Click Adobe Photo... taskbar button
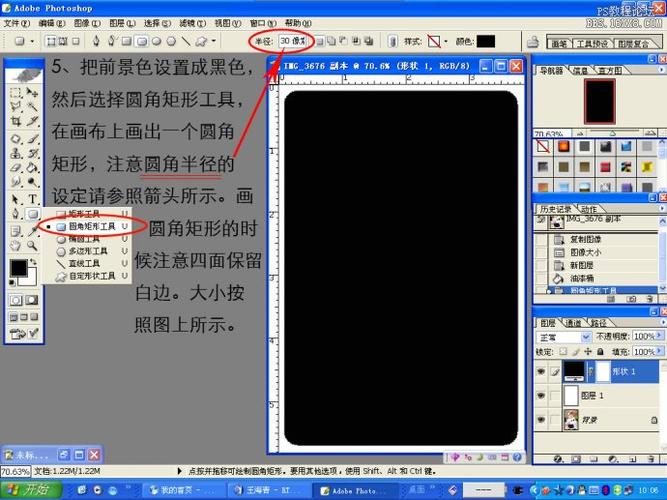Viewport: 667px width, 500px height. [x=356, y=490]
